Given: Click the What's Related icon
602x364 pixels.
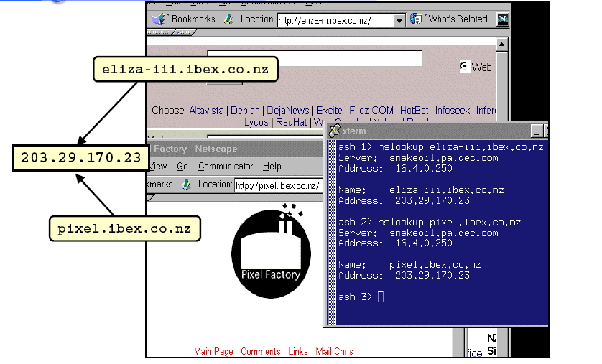Looking at the screenshot, I should point(417,19).
